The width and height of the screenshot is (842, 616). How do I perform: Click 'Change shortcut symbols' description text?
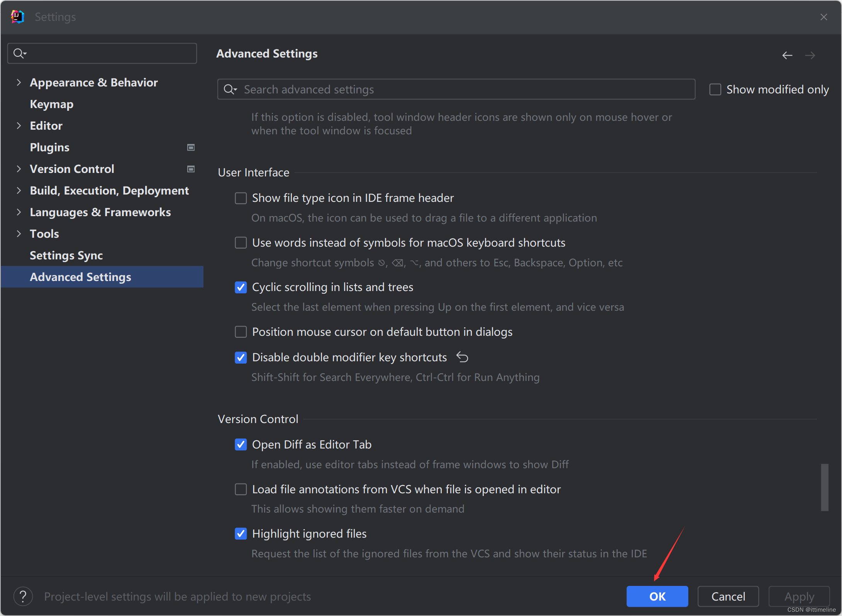coord(437,263)
